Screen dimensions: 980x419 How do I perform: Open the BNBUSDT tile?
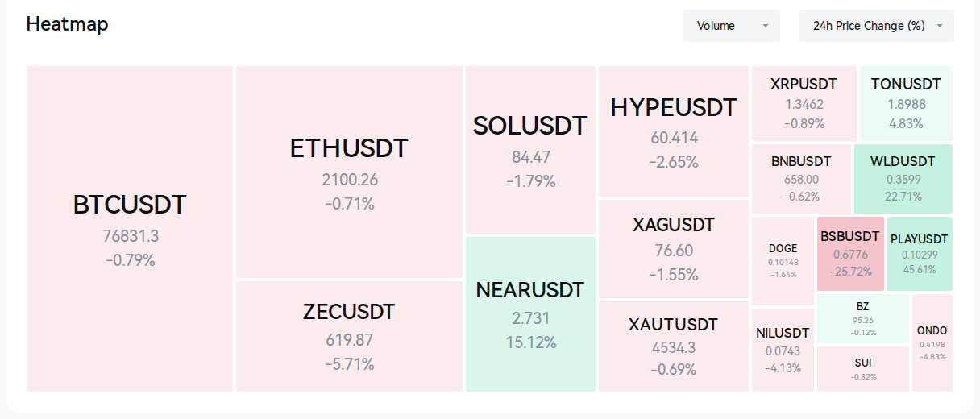[x=801, y=179]
